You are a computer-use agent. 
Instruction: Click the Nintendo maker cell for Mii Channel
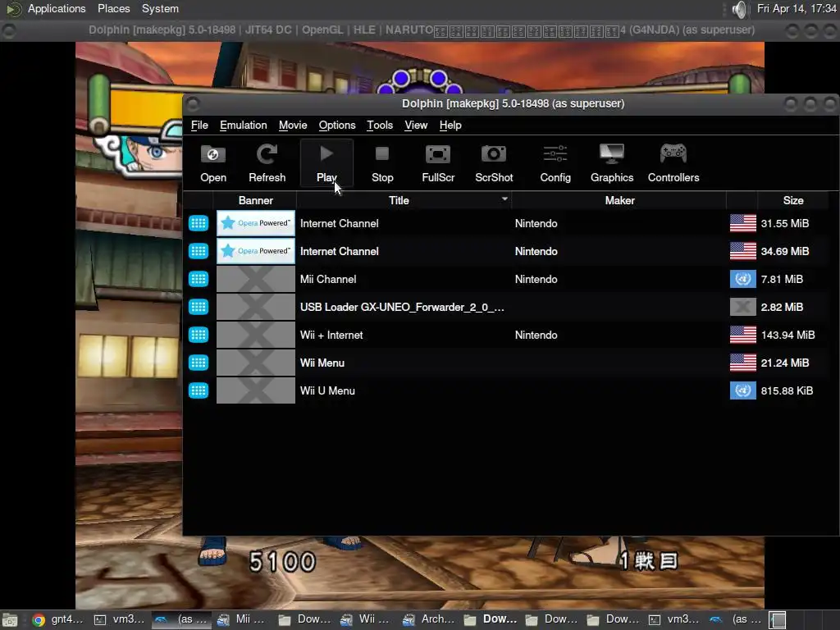(x=536, y=279)
